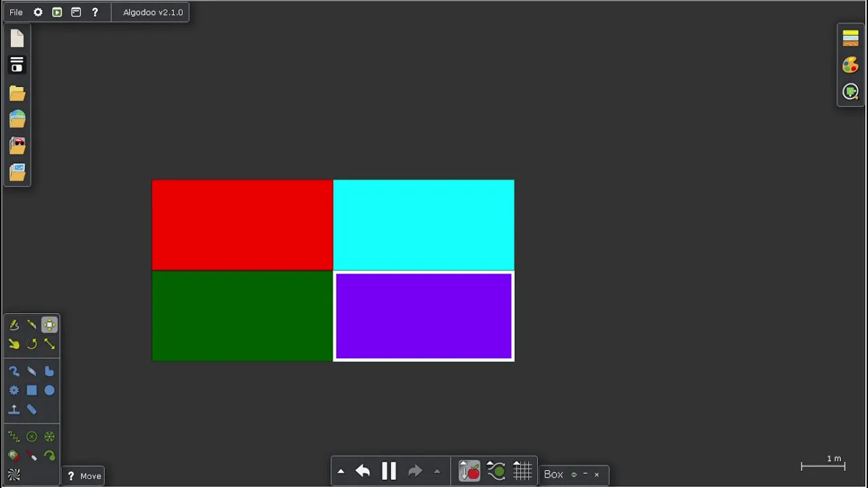Create a new scene with page icon

click(17, 39)
